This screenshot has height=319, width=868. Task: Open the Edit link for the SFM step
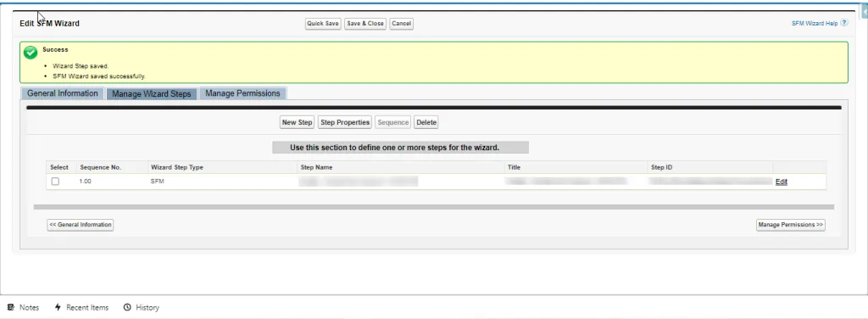click(781, 182)
